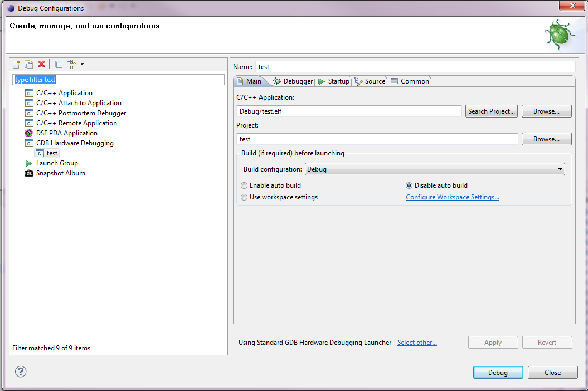Open the Configure Workspace Settings link
The image size is (588, 391).
452,197
